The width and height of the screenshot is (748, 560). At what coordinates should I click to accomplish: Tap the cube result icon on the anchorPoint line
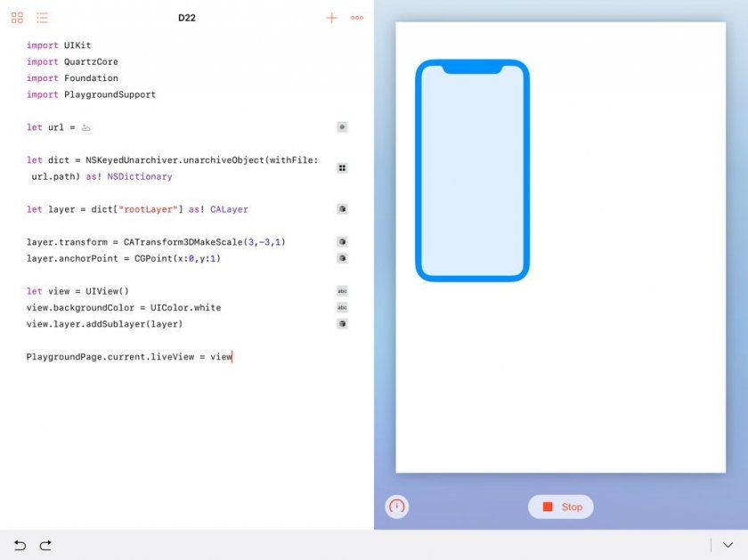point(342,258)
